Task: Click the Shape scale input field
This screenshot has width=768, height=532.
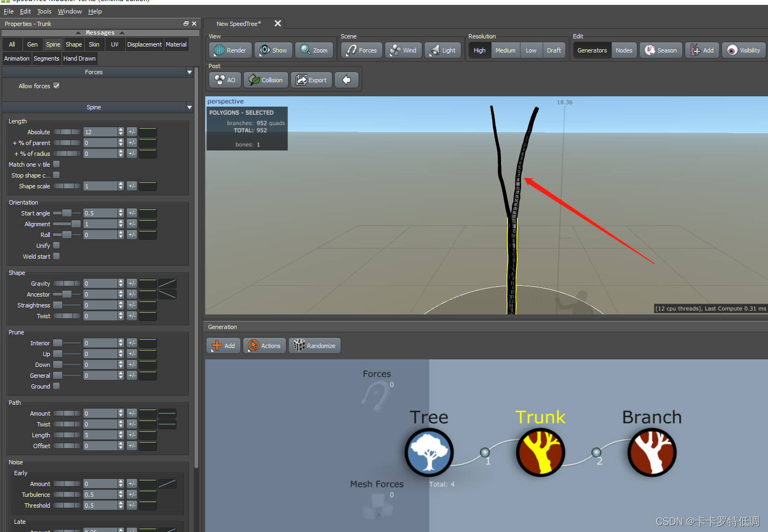Action: 100,186
